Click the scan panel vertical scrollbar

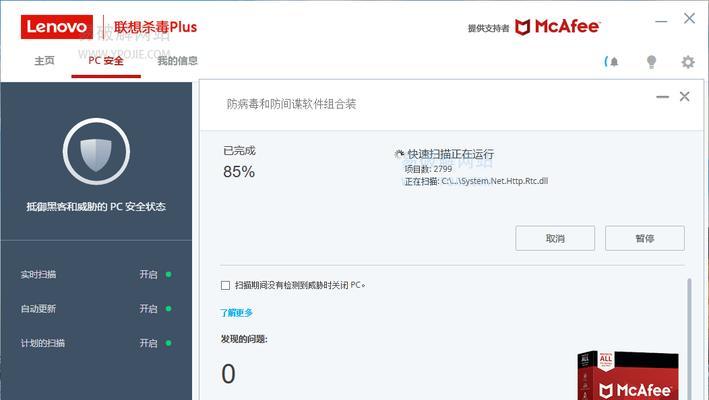point(689,339)
